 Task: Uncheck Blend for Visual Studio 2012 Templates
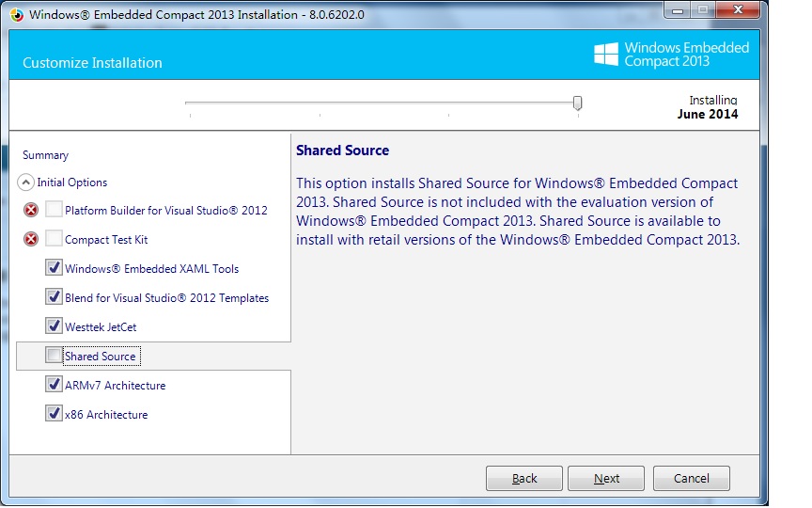(x=54, y=296)
